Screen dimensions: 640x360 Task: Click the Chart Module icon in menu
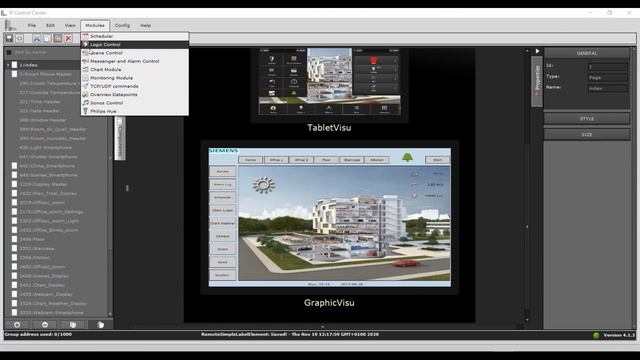click(x=85, y=69)
